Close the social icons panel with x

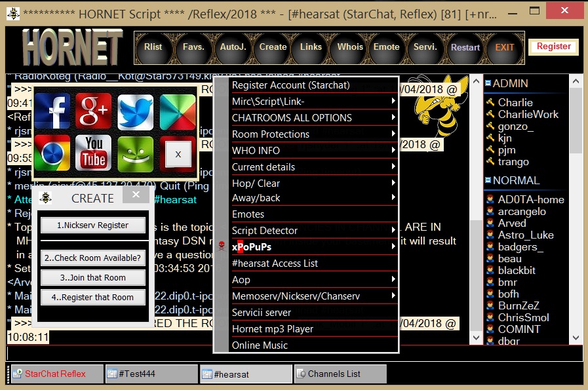coord(178,154)
